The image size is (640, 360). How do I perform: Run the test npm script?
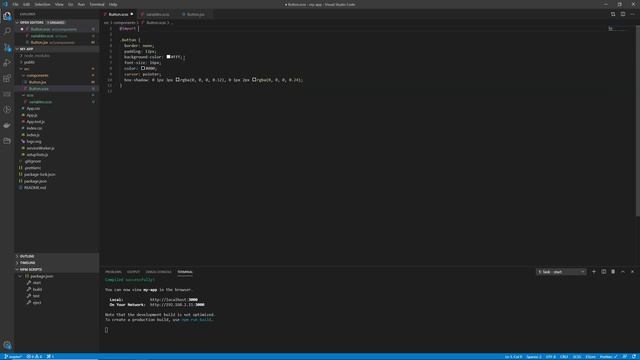(36, 296)
